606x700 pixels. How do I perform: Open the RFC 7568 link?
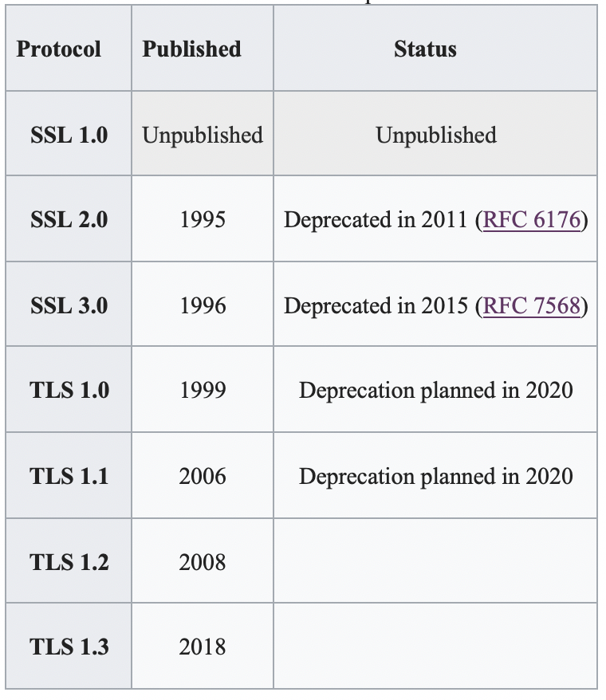click(531, 305)
